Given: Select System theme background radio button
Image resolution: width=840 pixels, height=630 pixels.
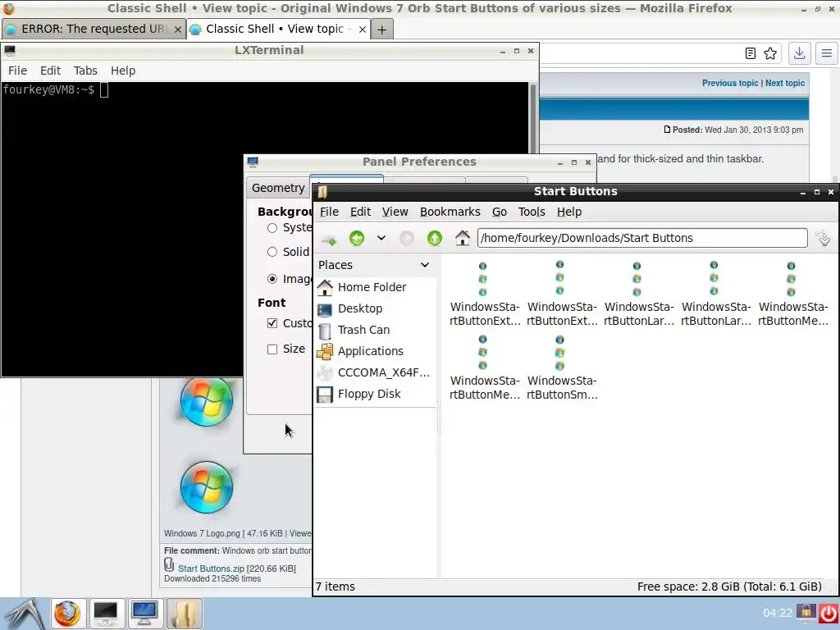Looking at the screenshot, I should click(272, 228).
